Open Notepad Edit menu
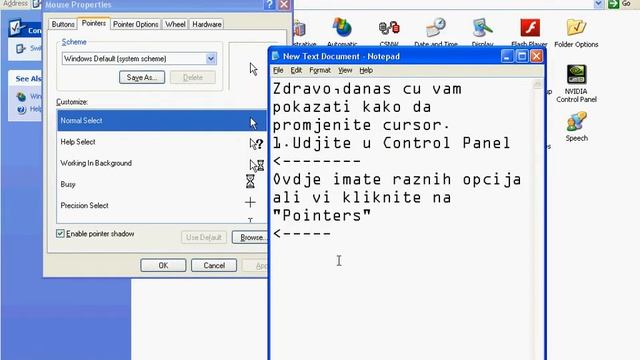The height and width of the screenshot is (360, 640). pos(296,70)
